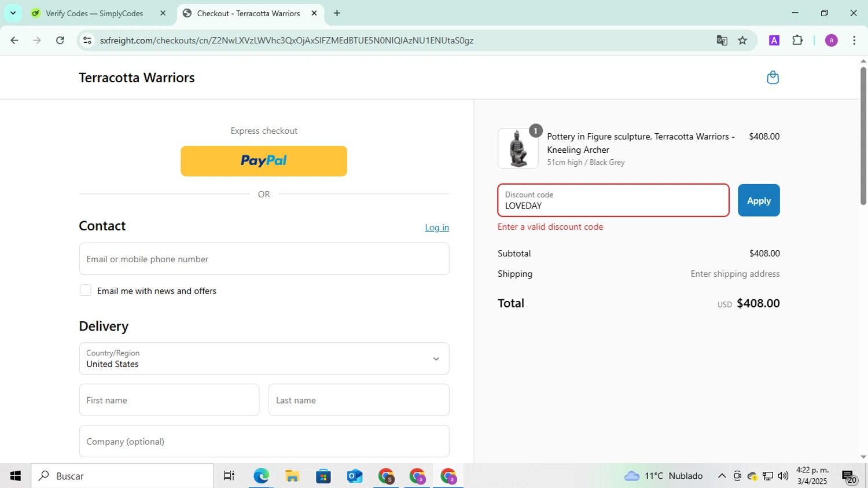Image resolution: width=868 pixels, height=488 pixels.
Task: Check Email me with news and offers
Action: pyautogui.click(x=86, y=291)
